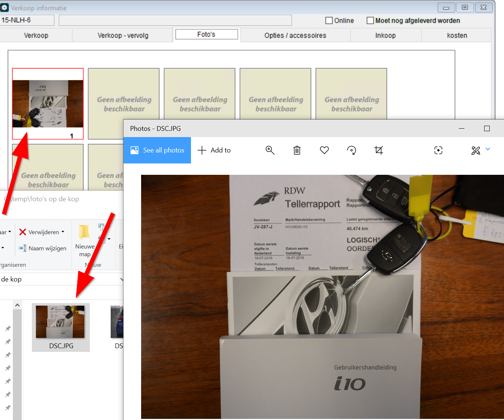Minimize the Photos window

pos(462,128)
